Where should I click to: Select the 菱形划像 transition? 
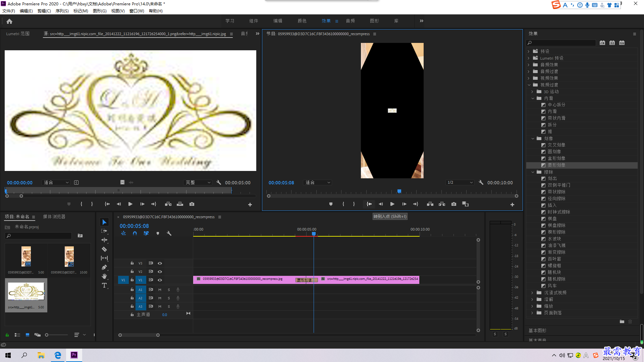point(556,165)
